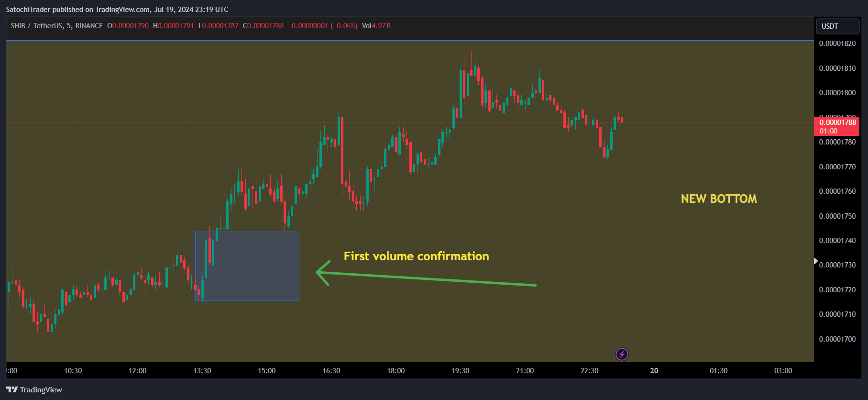Click the 0.00001720 price axis label
This screenshot has width=868, height=400.
pos(837,290)
